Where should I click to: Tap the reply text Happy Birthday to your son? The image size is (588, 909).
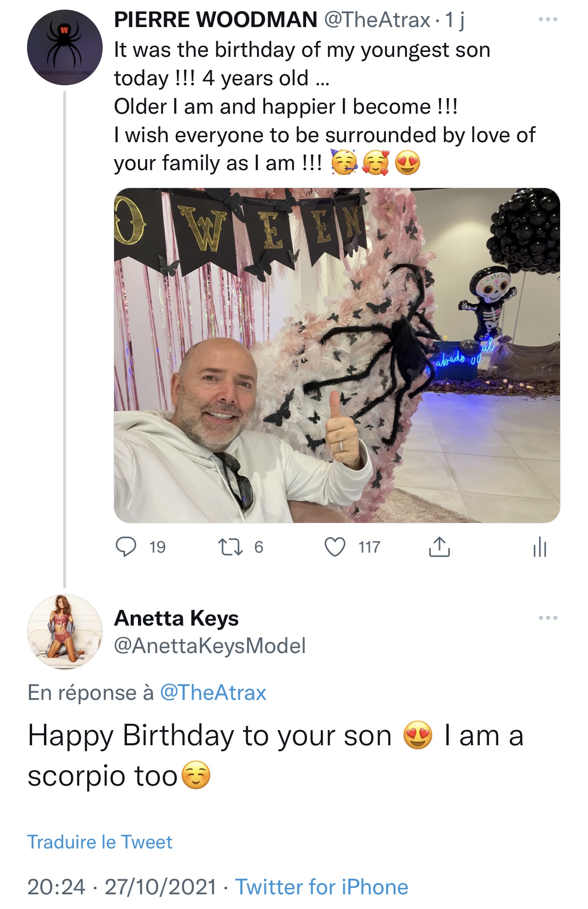pos(209,736)
